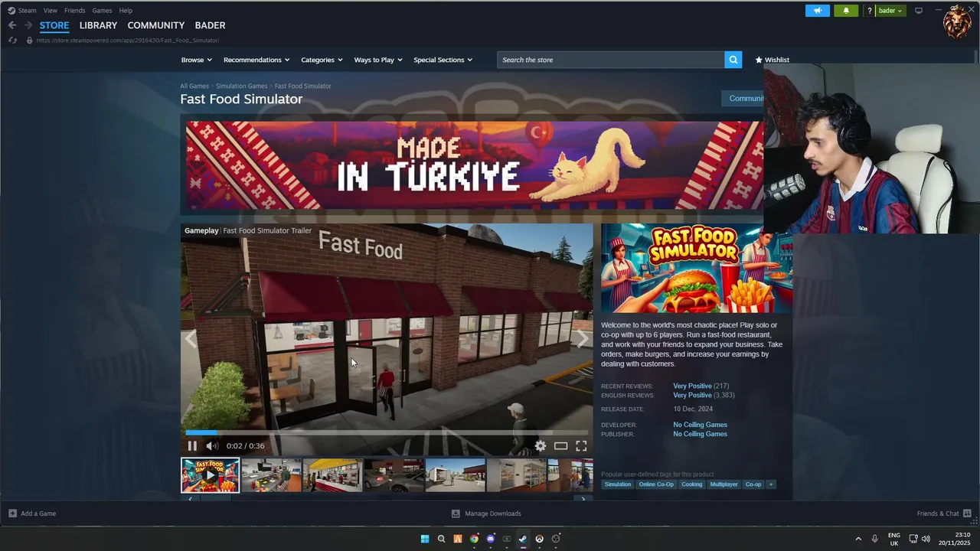Show next media with right arrow
This screenshot has height=551, width=980.
pyautogui.click(x=583, y=339)
